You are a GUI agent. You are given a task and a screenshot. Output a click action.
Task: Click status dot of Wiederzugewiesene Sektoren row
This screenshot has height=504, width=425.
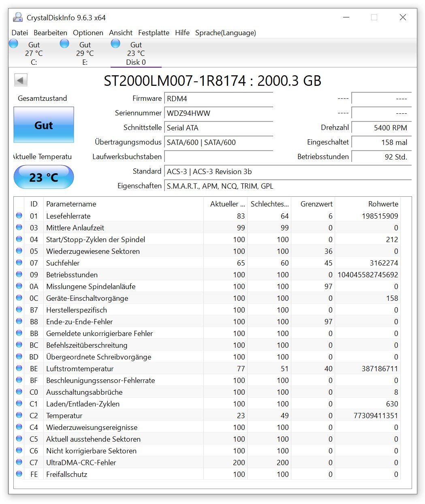(x=19, y=251)
